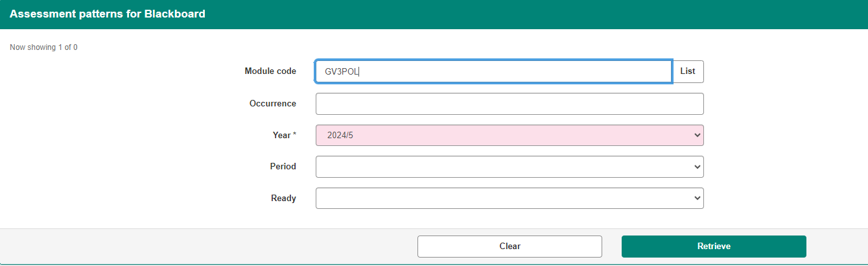Open the module List lookup
Screen dimensions: 868x266
pyautogui.click(x=688, y=71)
